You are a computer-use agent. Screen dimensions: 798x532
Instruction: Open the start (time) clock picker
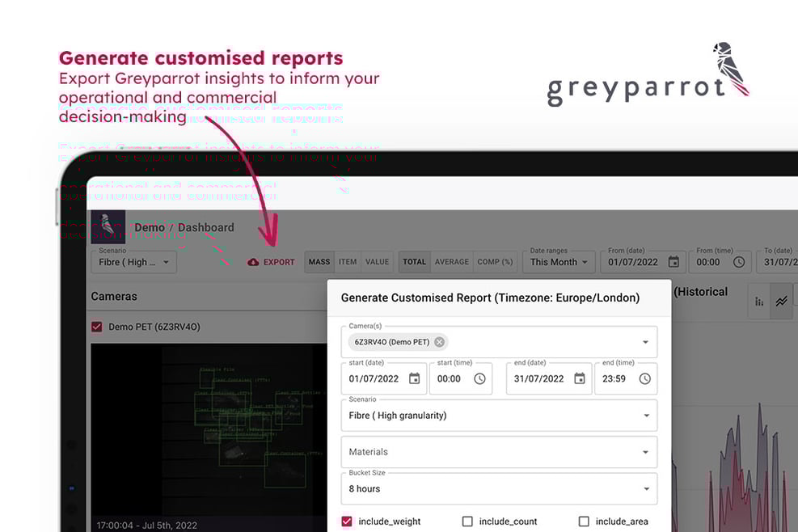(479, 378)
